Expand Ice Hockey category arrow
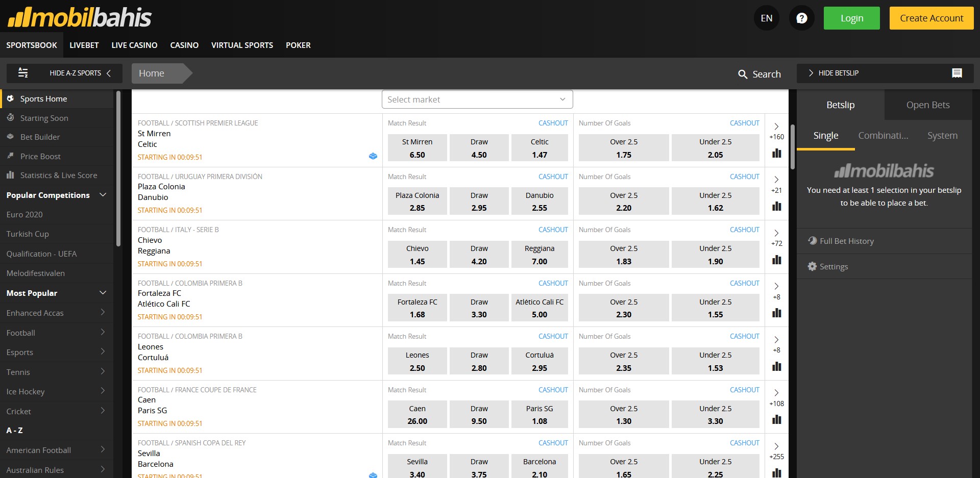The height and width of the screenshot is (478, 980). pos(103,391)
